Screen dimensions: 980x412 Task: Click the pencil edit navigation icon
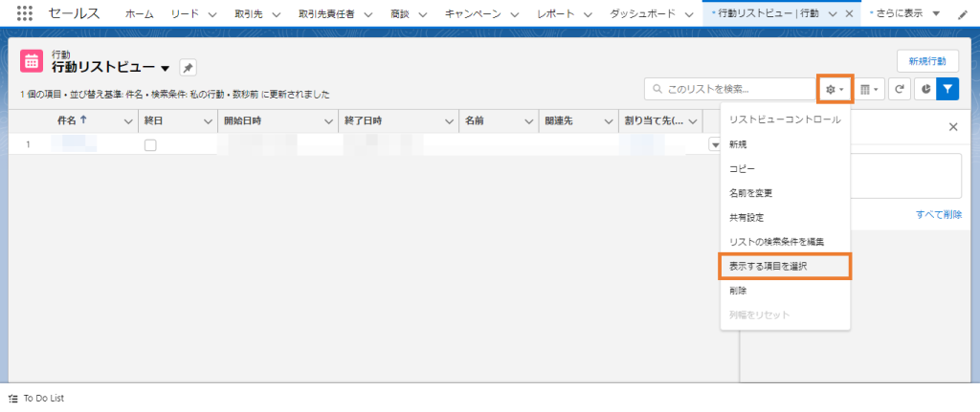pyautogui.click(x=963, y=14)
